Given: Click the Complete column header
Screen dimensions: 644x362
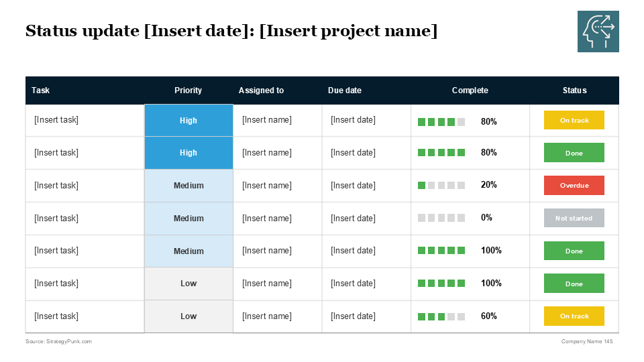Looking at the screenshot, I should point(470,90).
